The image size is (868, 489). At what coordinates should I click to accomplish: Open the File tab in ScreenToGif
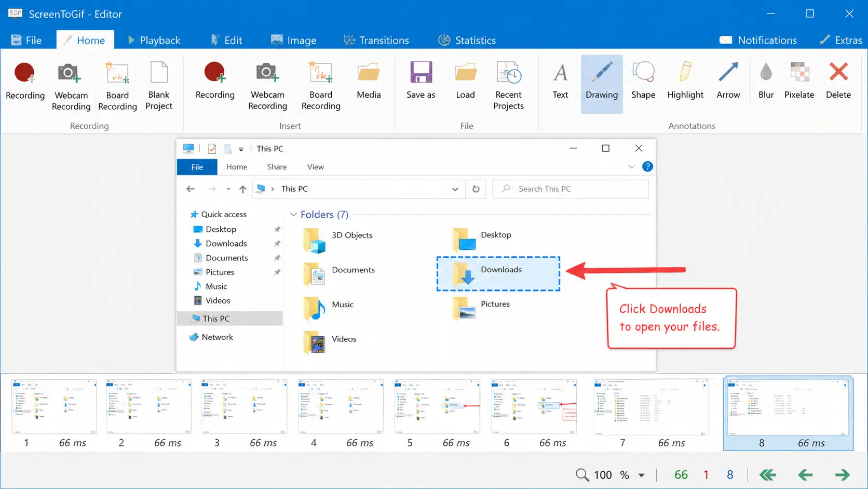click(x=26, y=40)
